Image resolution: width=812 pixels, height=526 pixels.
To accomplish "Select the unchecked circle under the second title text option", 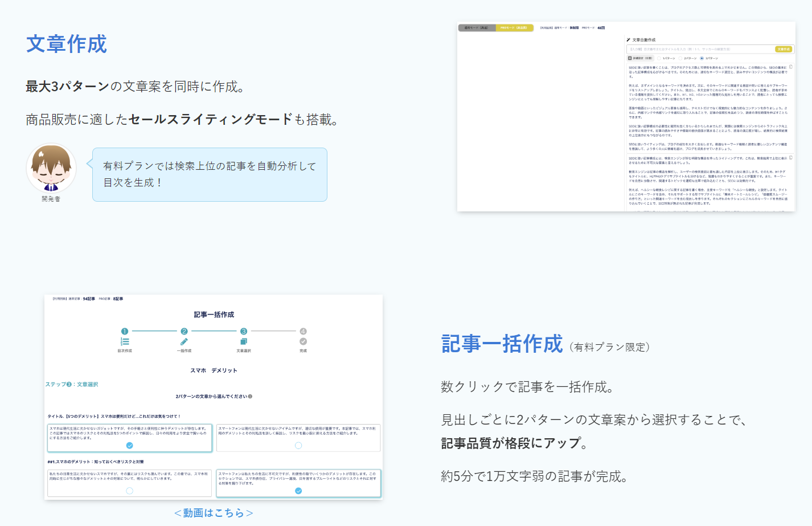I will click(298, 446).
